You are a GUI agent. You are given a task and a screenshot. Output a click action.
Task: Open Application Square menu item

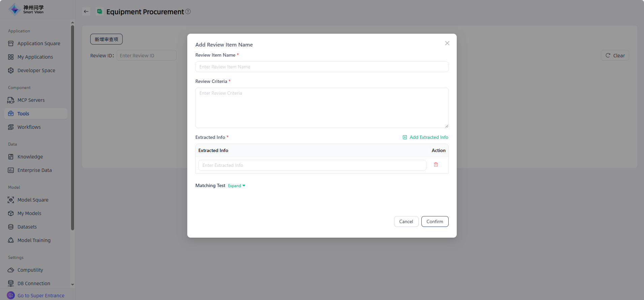point(39,43)
